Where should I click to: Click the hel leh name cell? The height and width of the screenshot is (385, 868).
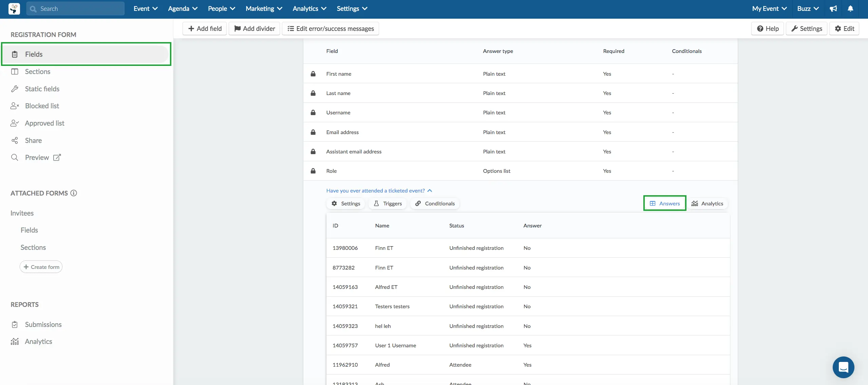383,326
